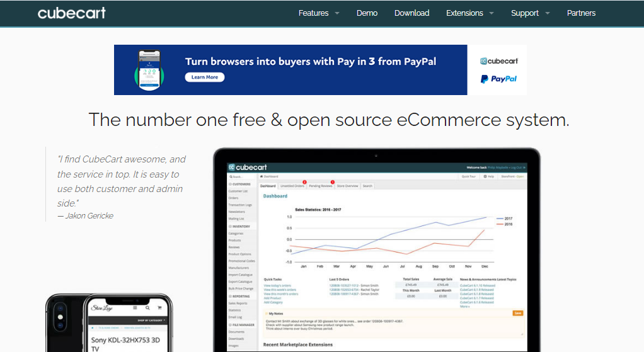Click the search icon on phone mockup
This screenshot has height=352, width=644.
coord(147,308)
